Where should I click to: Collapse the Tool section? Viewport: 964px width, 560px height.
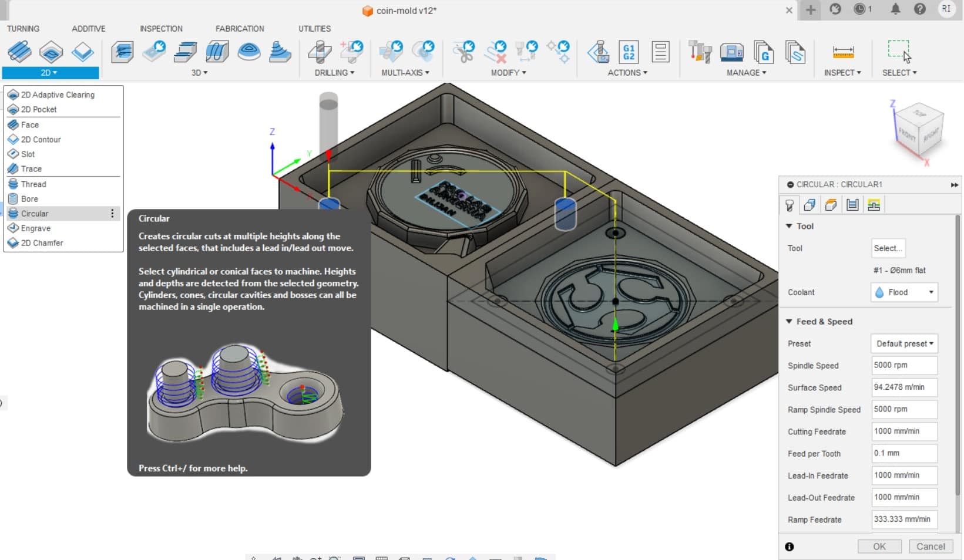pyautogui.click(x=789, y=226)
